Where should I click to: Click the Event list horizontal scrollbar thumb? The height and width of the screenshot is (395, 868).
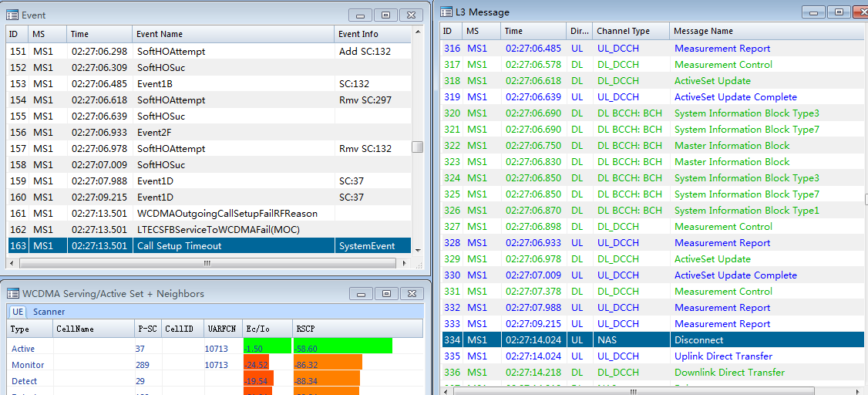click(206, 264)
